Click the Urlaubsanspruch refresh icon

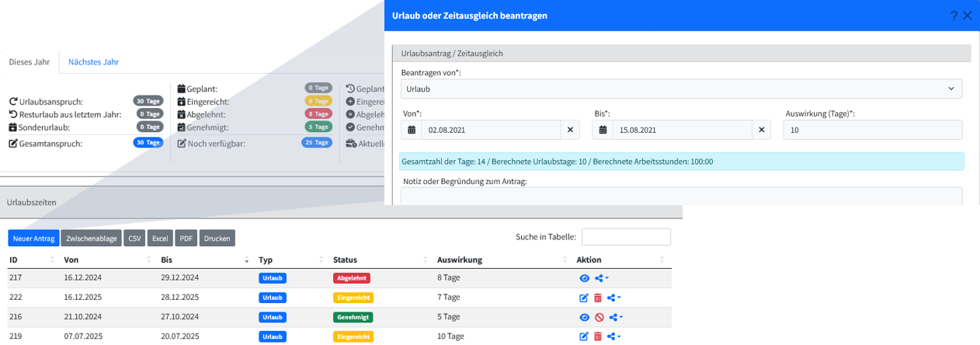pyautogui.click(x=13, y=102)
